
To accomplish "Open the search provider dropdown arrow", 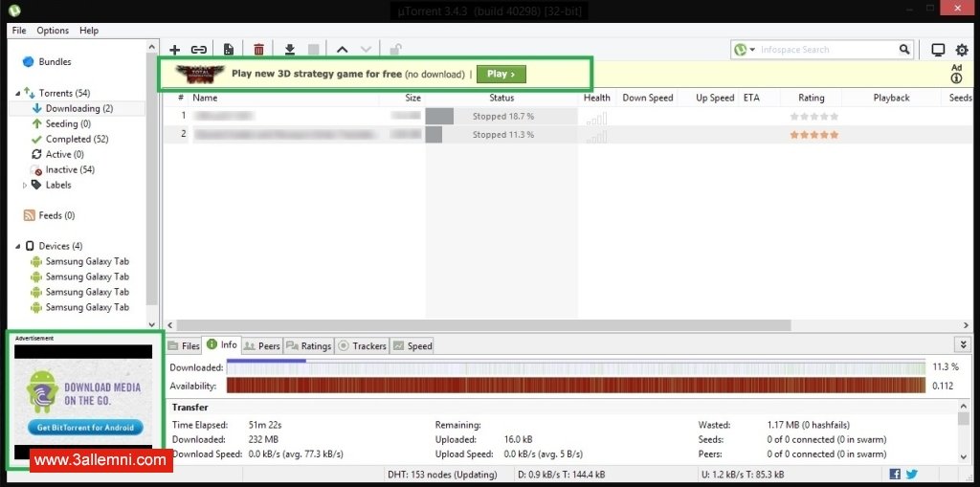I will (752, 50).
